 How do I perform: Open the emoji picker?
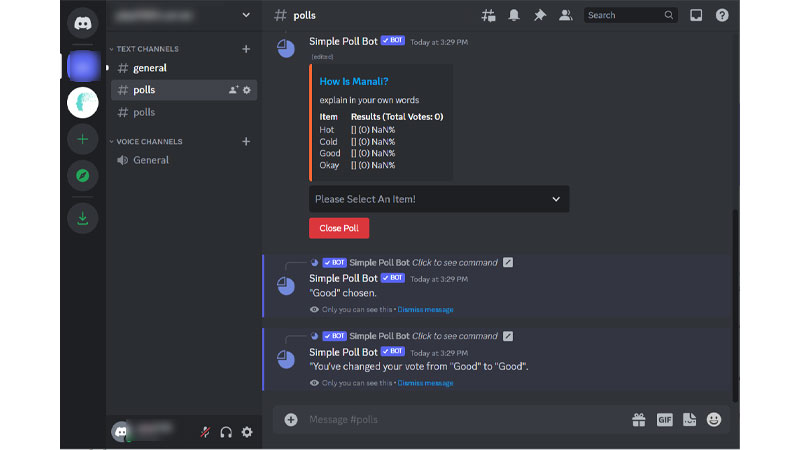(714, 420)
